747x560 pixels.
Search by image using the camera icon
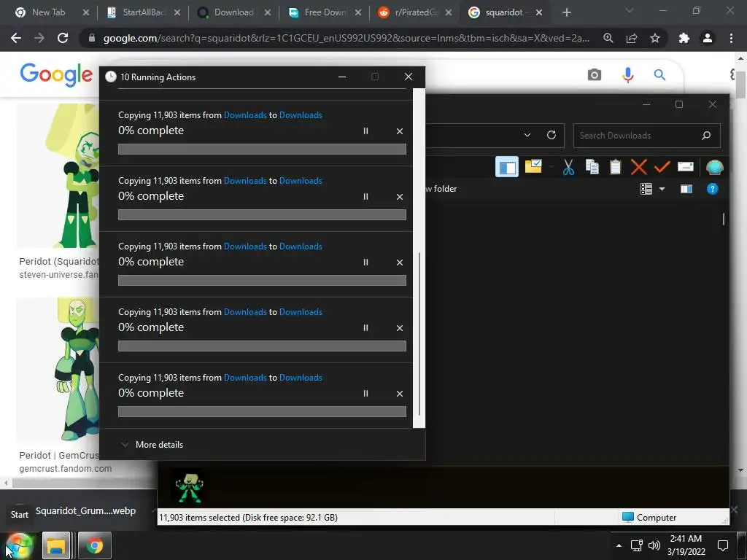[594, 75]
